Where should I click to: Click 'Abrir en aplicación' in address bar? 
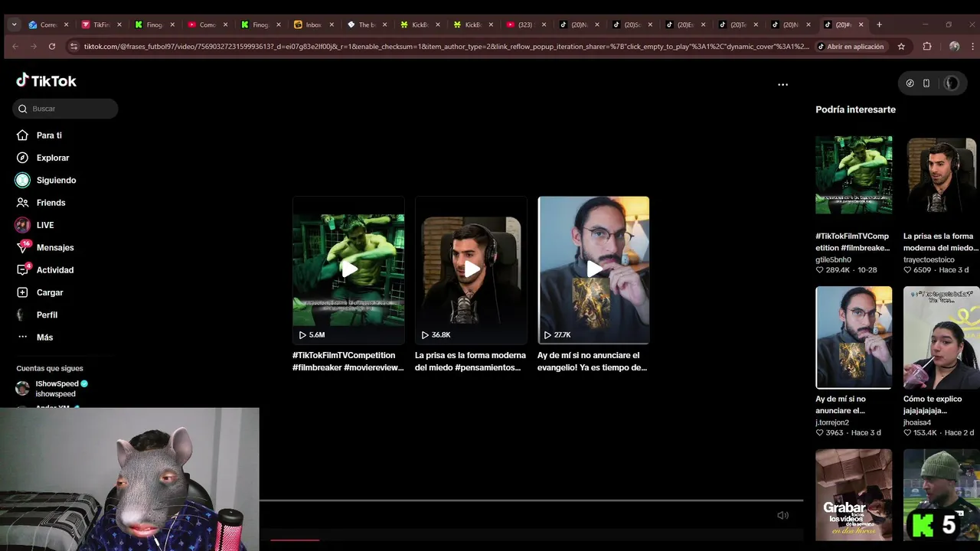[850, 47]
